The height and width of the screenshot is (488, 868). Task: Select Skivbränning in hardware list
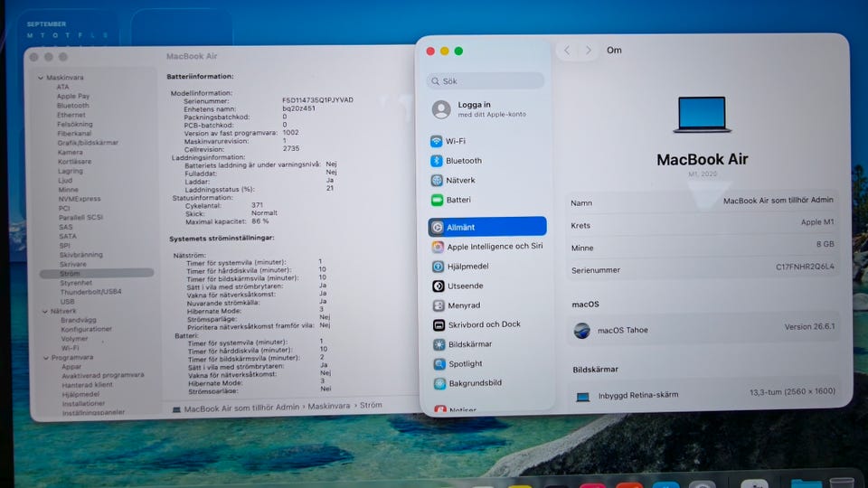[x=80, y=255]
